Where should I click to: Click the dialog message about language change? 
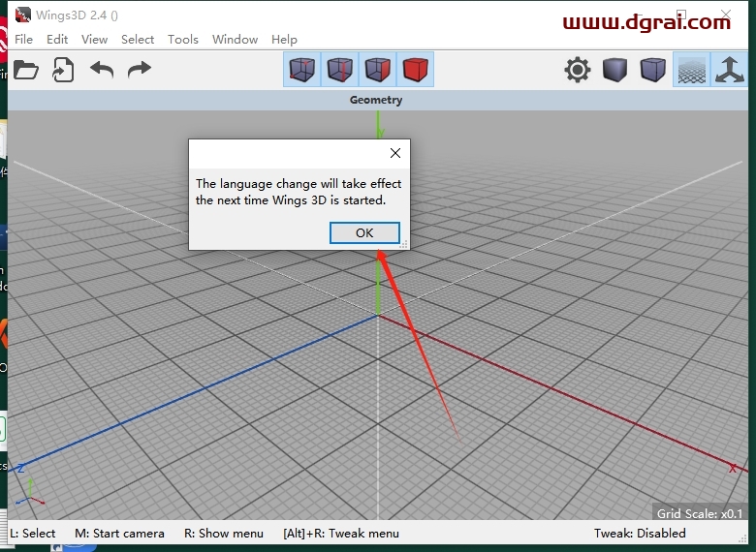pos(299,192)
